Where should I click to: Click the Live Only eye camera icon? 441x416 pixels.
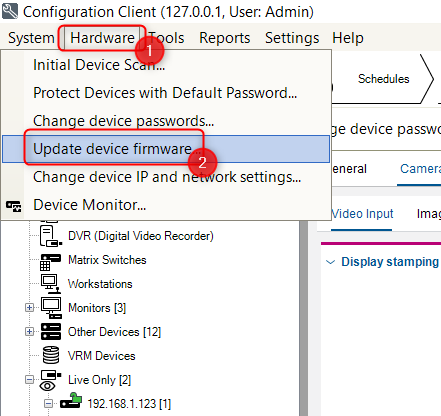pyautogui.click(x=50, y=380)
